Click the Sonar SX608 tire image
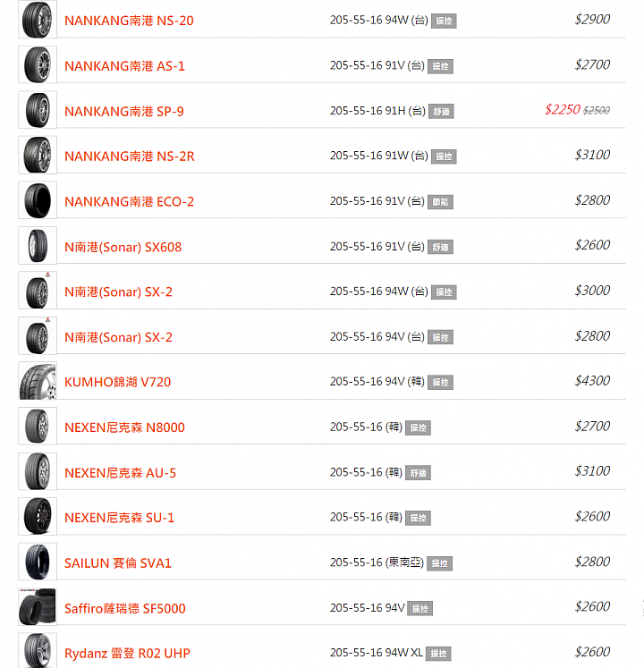Image resolution: width=644 pixels, height=668 pixels. (x=38, y=245)
